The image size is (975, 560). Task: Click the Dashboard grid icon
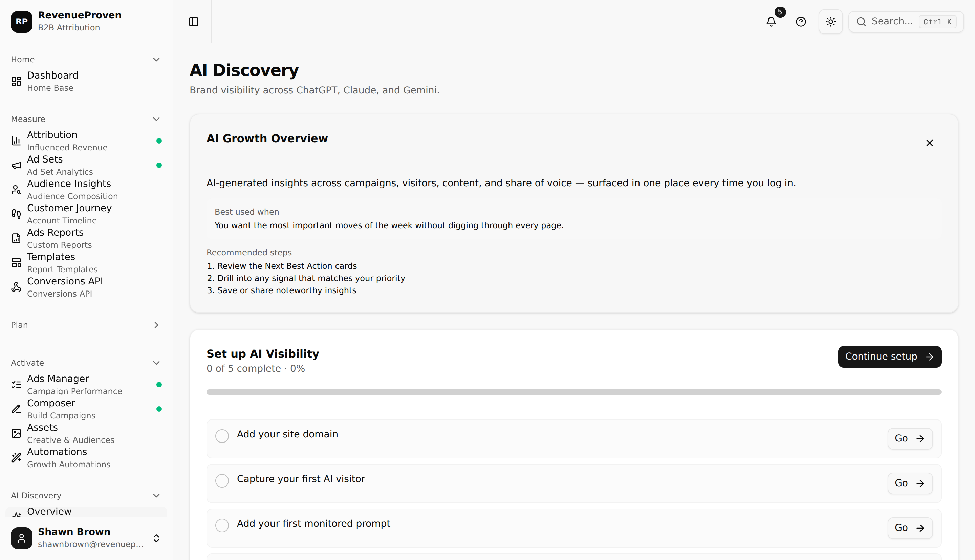pos(16,81)
